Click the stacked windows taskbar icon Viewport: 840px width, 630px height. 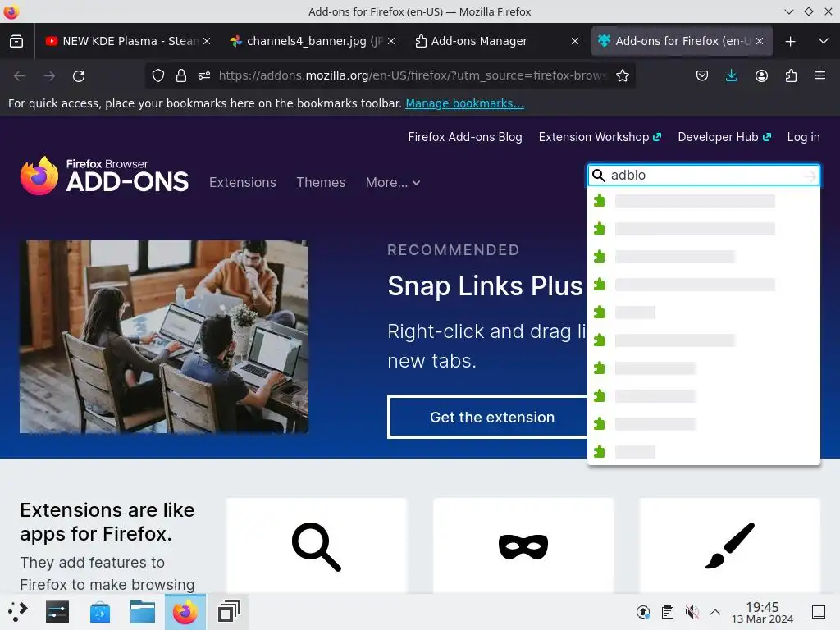(228, 612)
